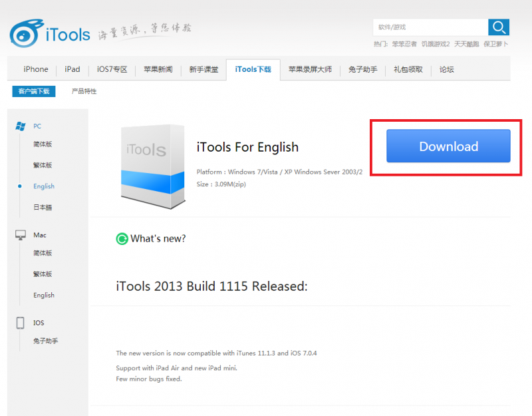The image size is (532, 416).
Task: Click the 软件/游戏 search input field
Action: coord(430,27)
